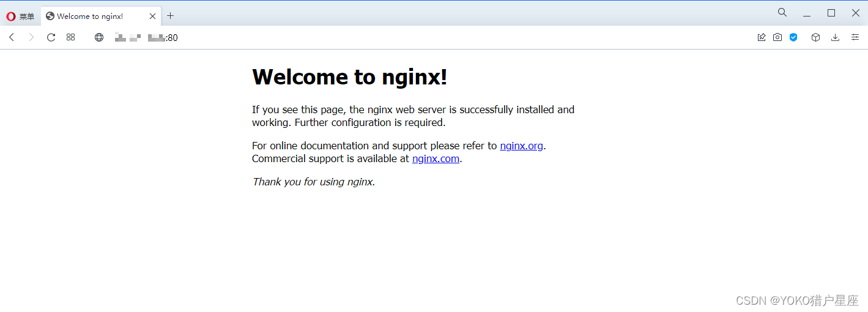
Task: Click the globe site info icon
Action: pyautogui.click(x=99, y=37)
